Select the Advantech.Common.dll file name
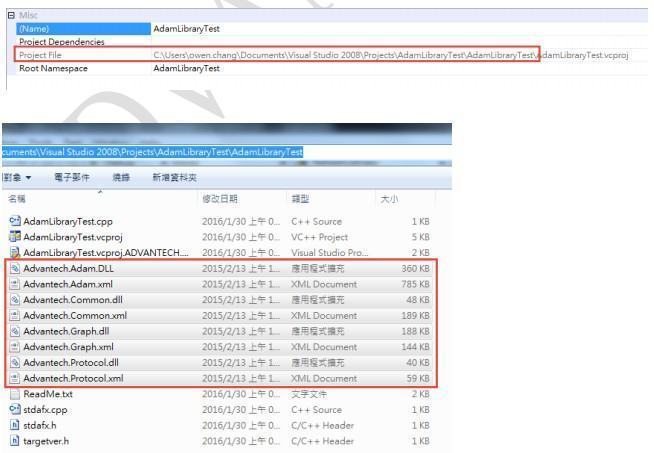Viewport: 654px width, 453px height. click(x=73, y=300)
